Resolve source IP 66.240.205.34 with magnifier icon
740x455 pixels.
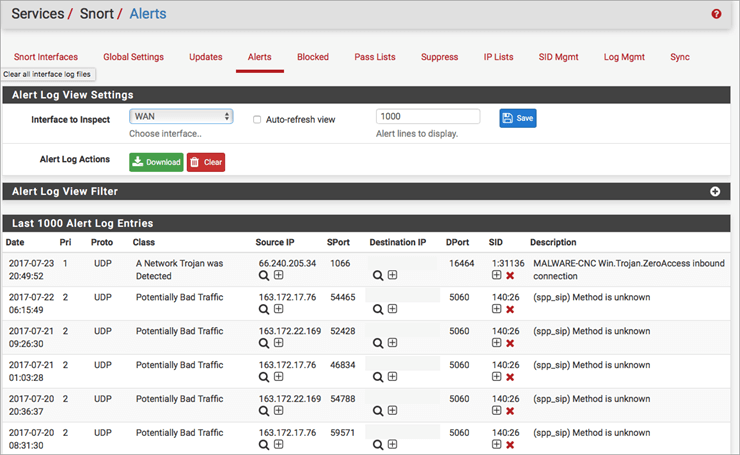[264, 276]
